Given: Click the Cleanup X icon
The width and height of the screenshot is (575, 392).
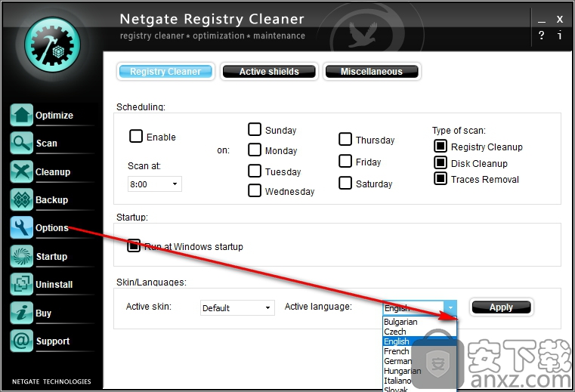Looking at the screenshot, I should (x=22, y=171).
